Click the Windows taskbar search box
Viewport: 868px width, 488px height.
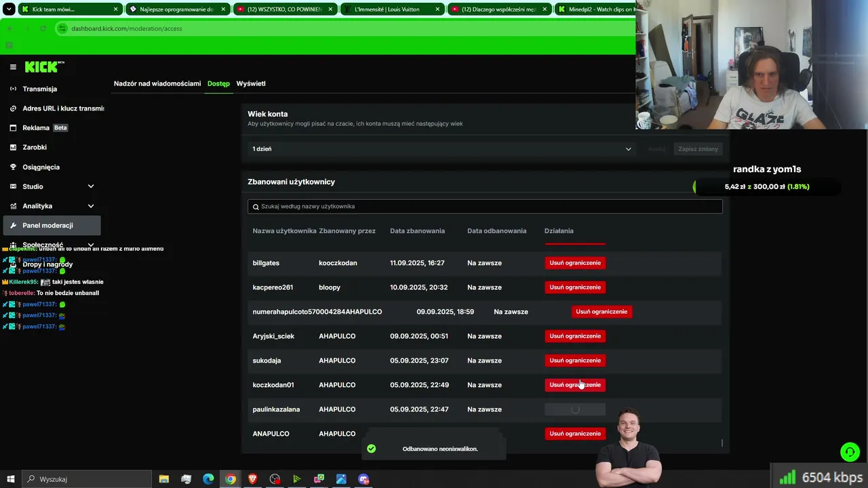tap(87, 479)
